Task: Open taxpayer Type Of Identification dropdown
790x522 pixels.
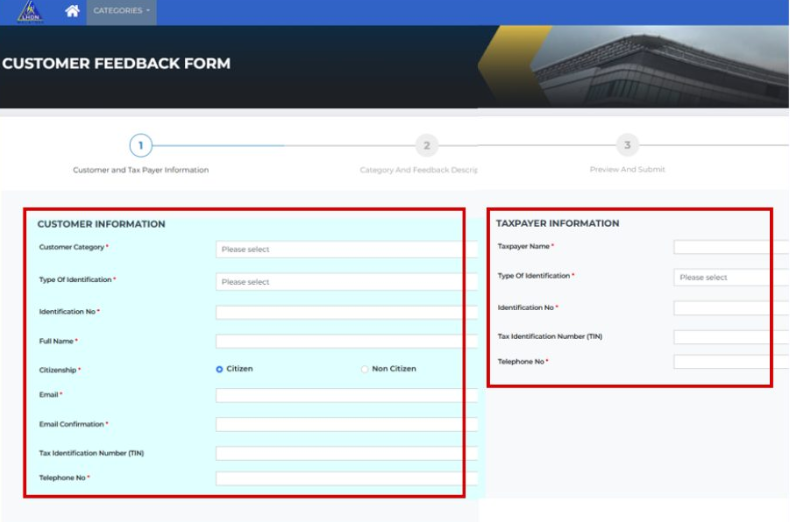Action: tap(728, 277)
